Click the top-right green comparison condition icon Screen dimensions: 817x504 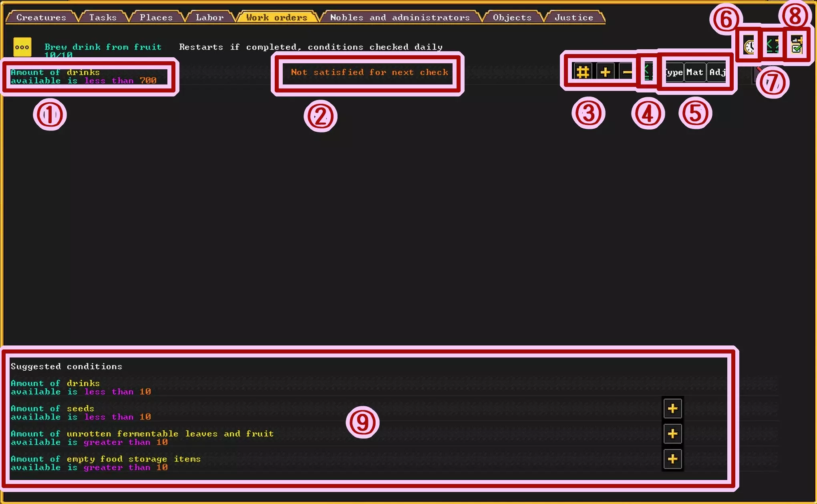(x=773, y=45)
